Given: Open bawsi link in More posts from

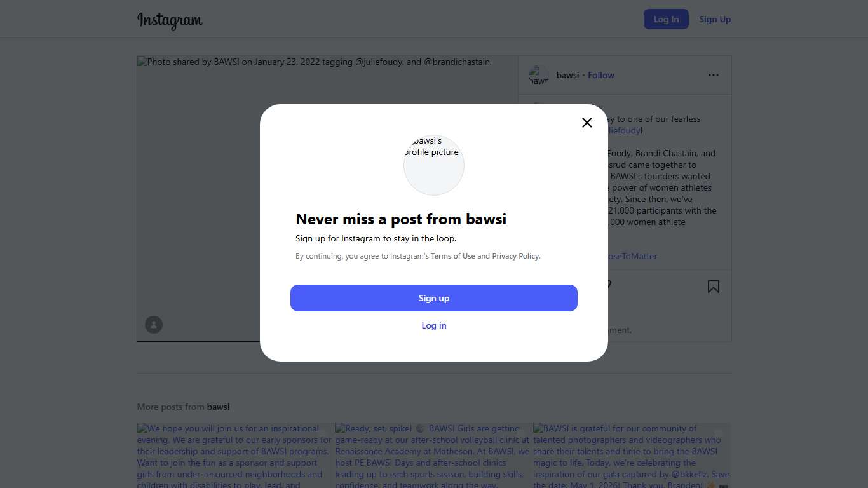Looking at the screenshot, I should 218,407.
